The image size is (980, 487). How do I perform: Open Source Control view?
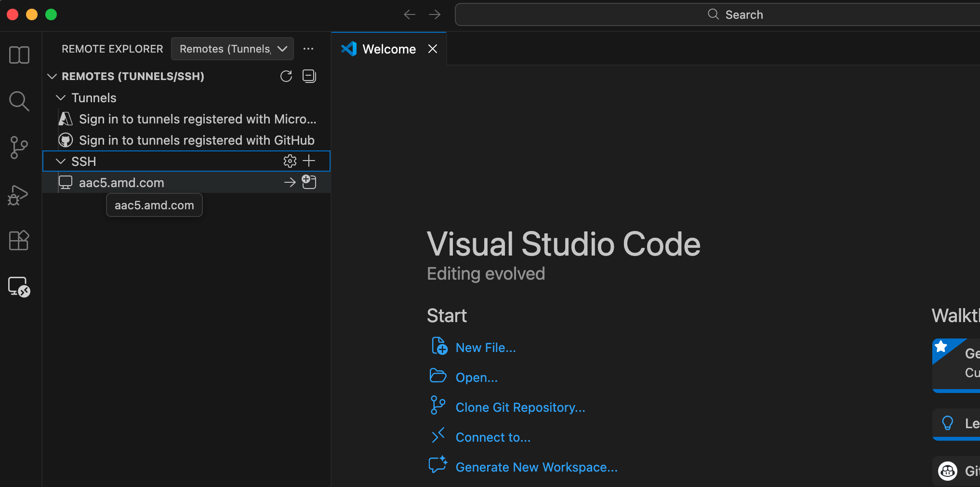(x=19, y=148)
